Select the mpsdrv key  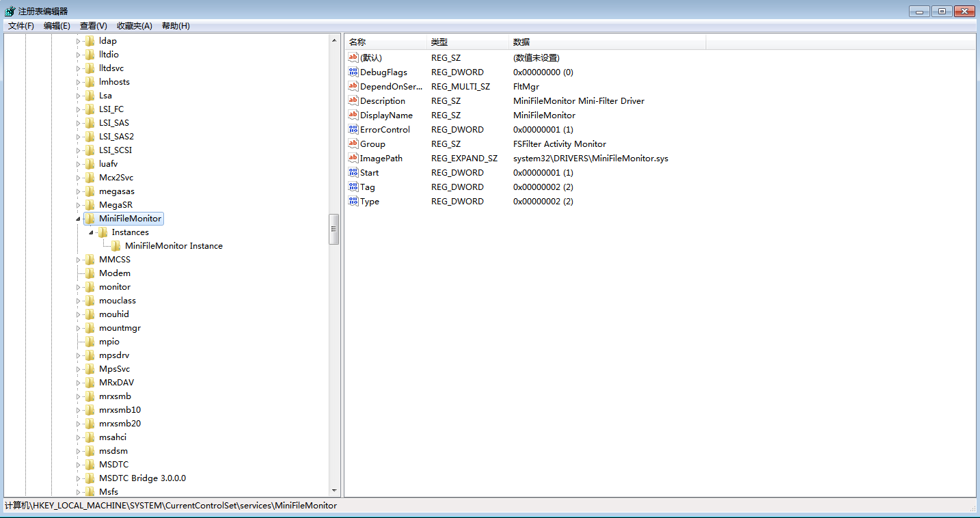click(114, 355)
